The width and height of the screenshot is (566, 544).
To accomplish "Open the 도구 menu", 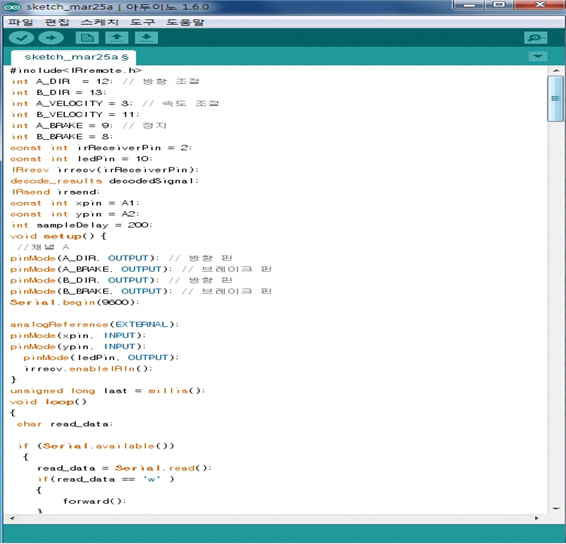I will pos(142,22).
